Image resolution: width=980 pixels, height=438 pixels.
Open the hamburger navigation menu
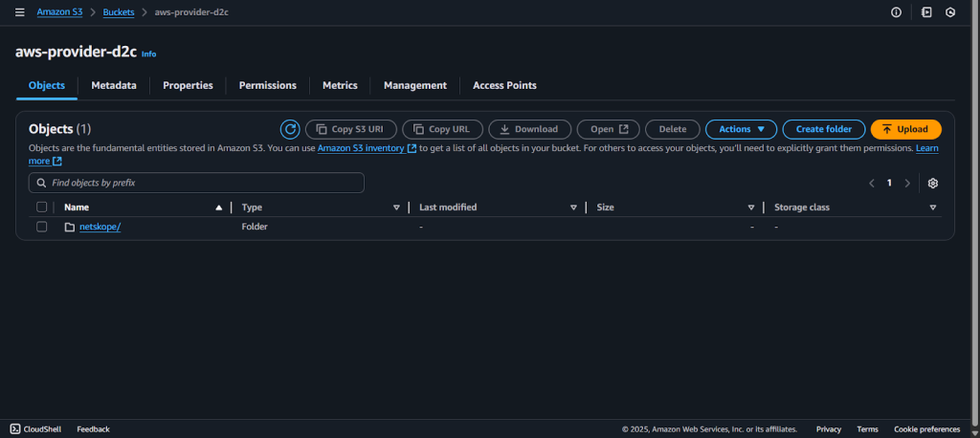pos(20,12)
